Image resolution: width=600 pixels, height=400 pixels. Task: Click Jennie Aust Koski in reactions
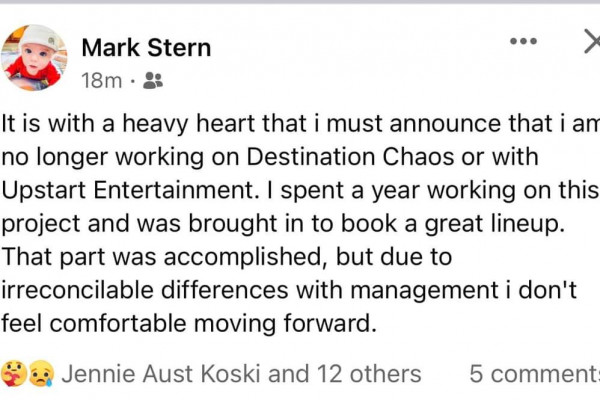tap(162, 374)
